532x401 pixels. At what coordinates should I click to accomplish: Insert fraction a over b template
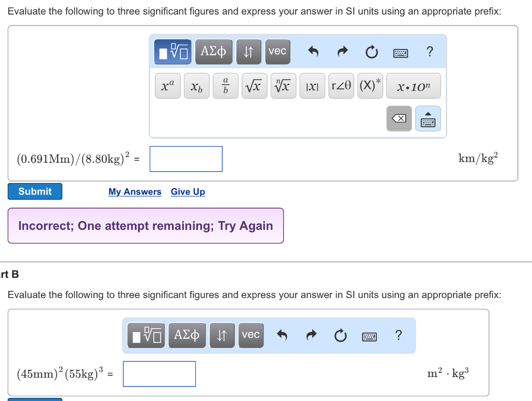[225, 86]
